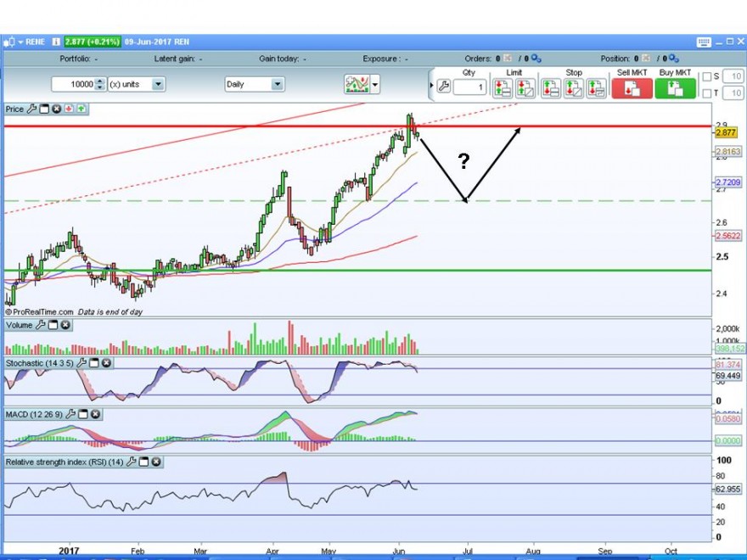Screen dimensions: 747x560
Task: Remove the Price panel with X icon
Action: coord(57,109)
